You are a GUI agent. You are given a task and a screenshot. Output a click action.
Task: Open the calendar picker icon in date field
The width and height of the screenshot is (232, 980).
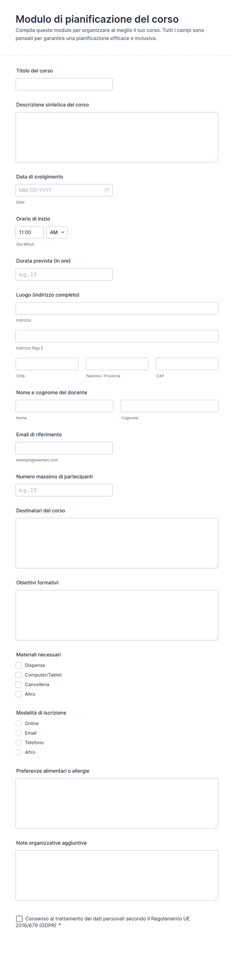[107, 190]
